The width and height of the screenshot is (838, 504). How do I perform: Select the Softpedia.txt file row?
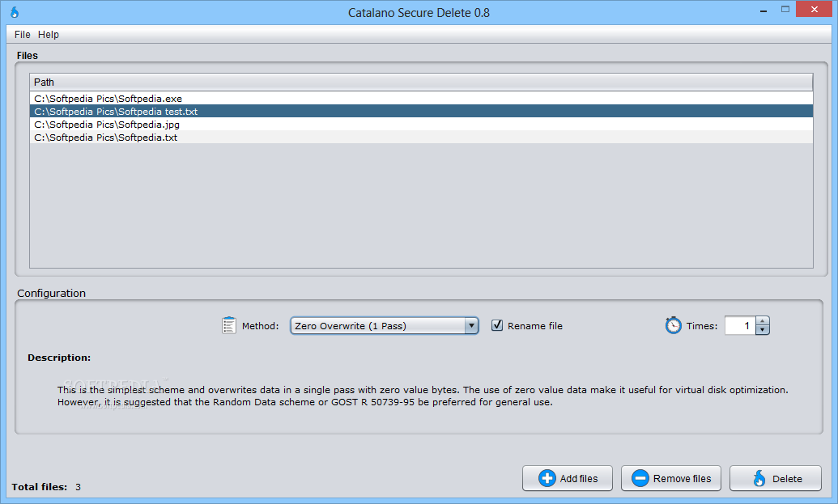coord(421,138)
